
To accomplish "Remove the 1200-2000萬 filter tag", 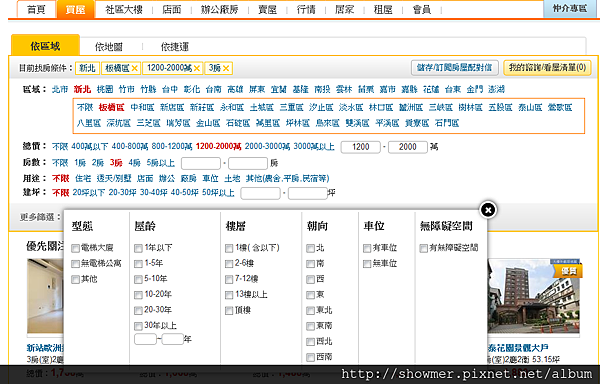I will pos(197,68).
